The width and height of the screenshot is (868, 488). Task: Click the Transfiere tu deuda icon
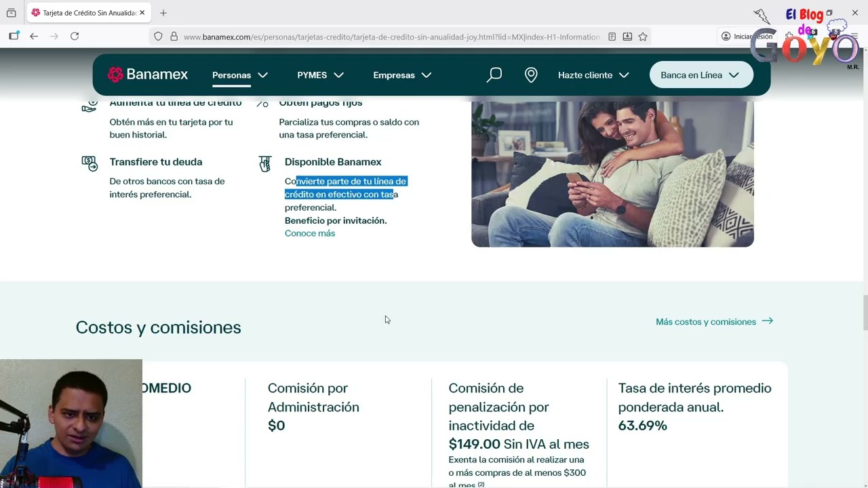click(x=90, y=163)
